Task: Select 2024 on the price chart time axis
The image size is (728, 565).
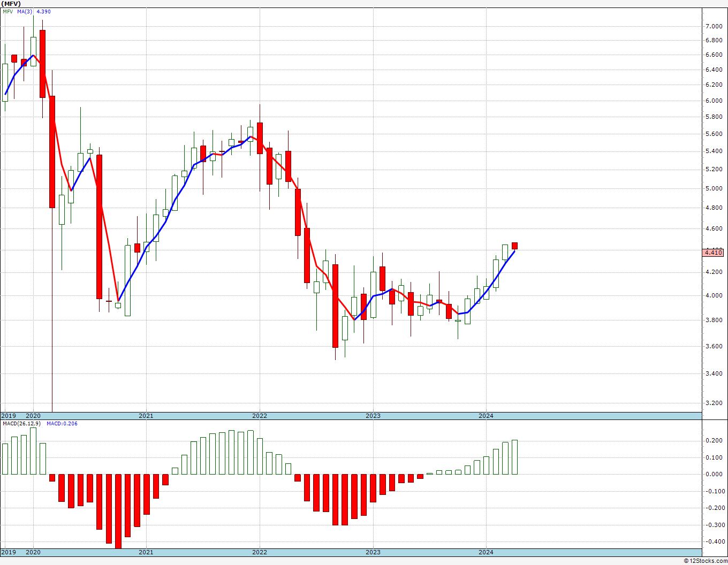Action: pyautogui.click(x=486, y=416)
